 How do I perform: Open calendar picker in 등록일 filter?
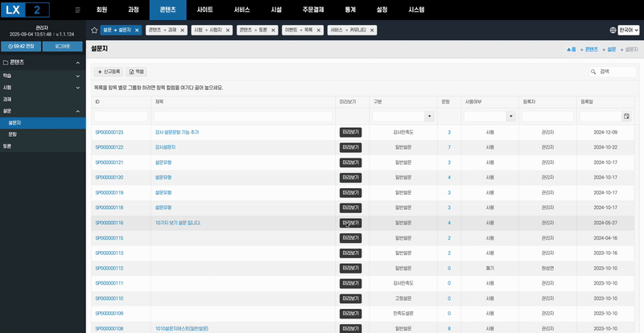626,117
